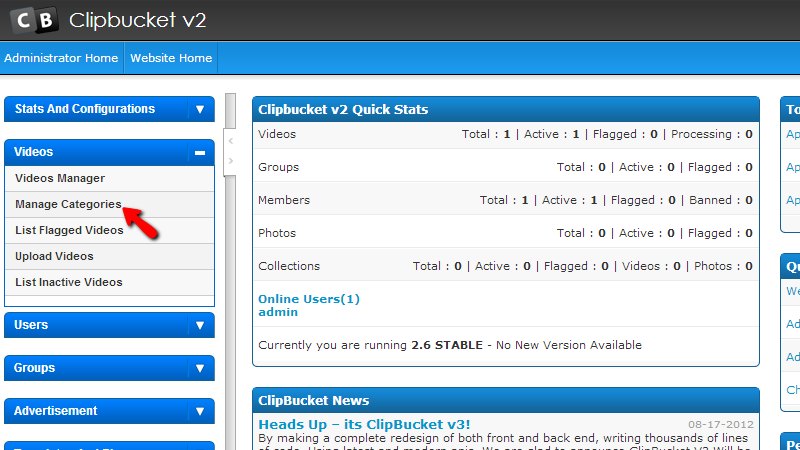
Task: Click the Photos stats row label
Action: [x=277, y=233]
